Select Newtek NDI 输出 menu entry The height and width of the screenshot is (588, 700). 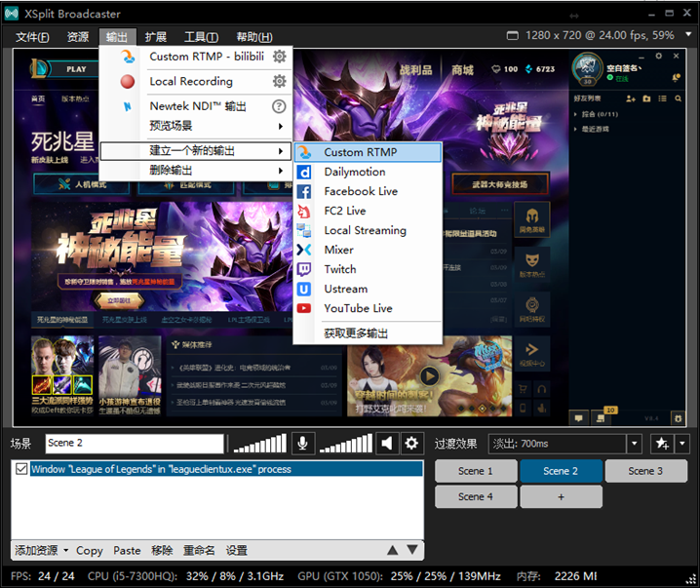click(x=196, y=106)
